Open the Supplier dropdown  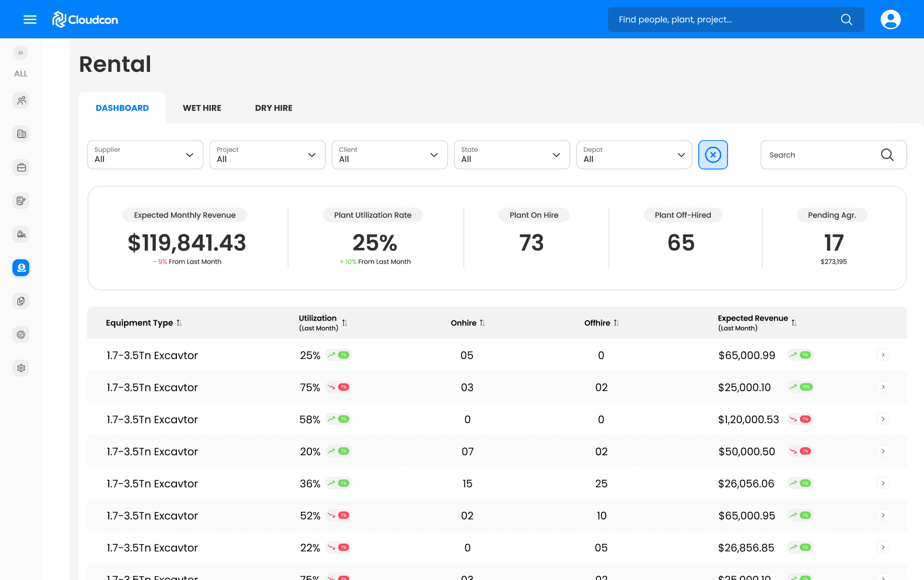point(145,155)
